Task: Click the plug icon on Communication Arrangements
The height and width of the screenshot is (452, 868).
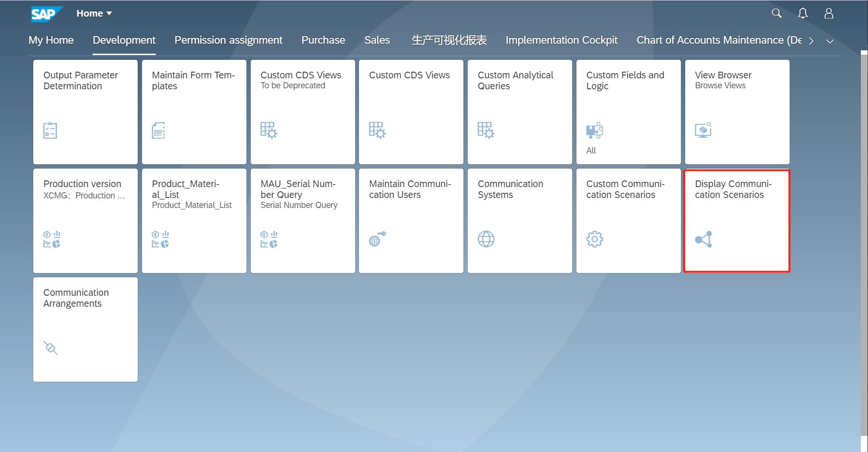Action: pos(51,348)
